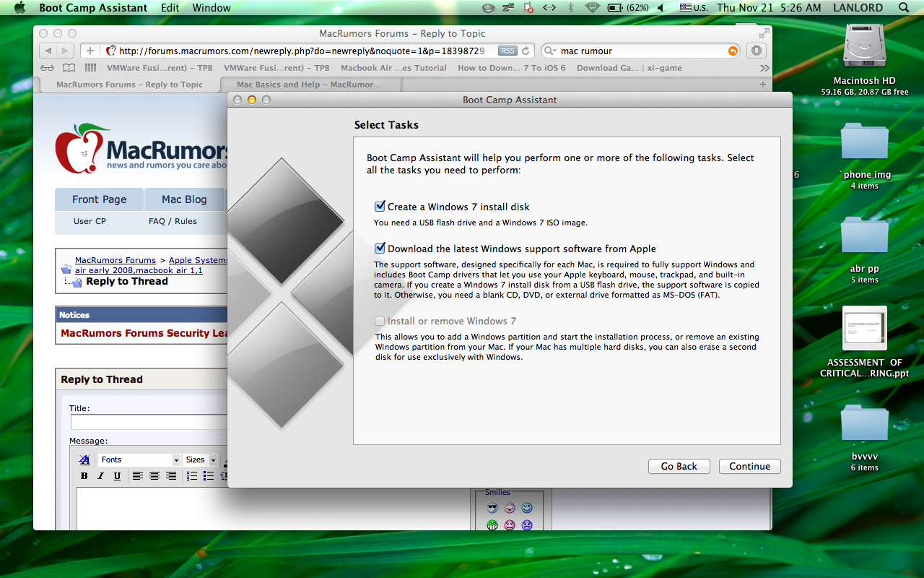Click the orange snapback arrow in search field
The height and width of the screenshot is (578, 924).
click(733, 51)
